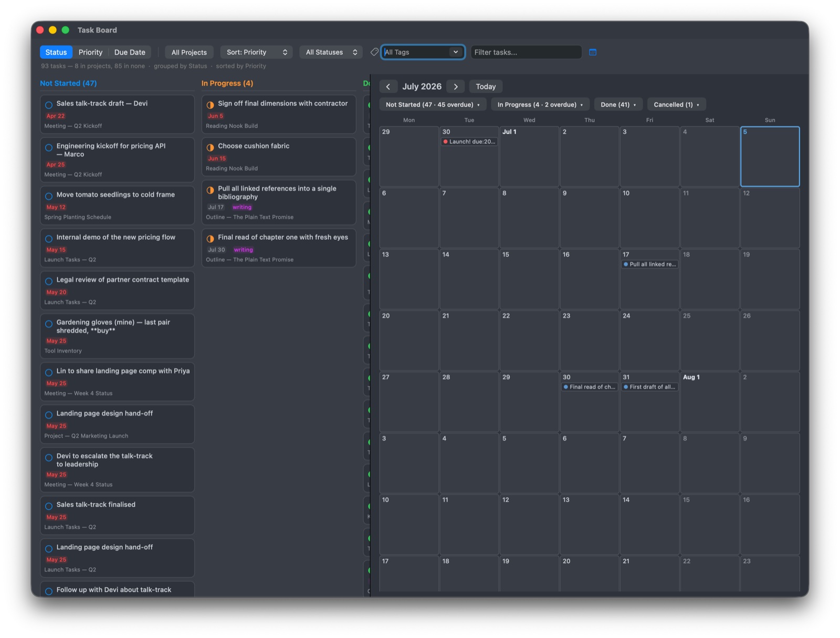Select the 'Aug 1' calendar day cell

click(x=709, y=402)
